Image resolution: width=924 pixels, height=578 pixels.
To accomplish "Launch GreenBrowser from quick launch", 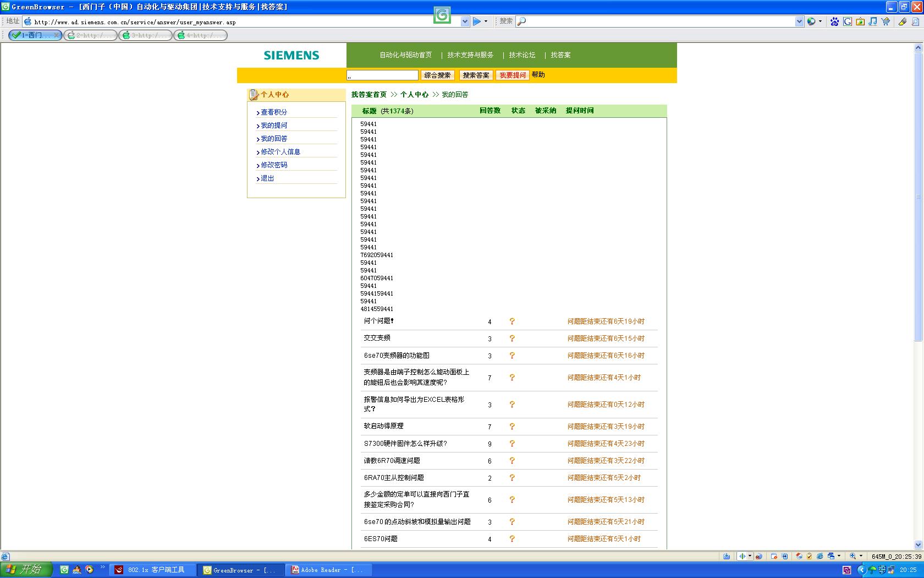I will click(x=64, y=570).
